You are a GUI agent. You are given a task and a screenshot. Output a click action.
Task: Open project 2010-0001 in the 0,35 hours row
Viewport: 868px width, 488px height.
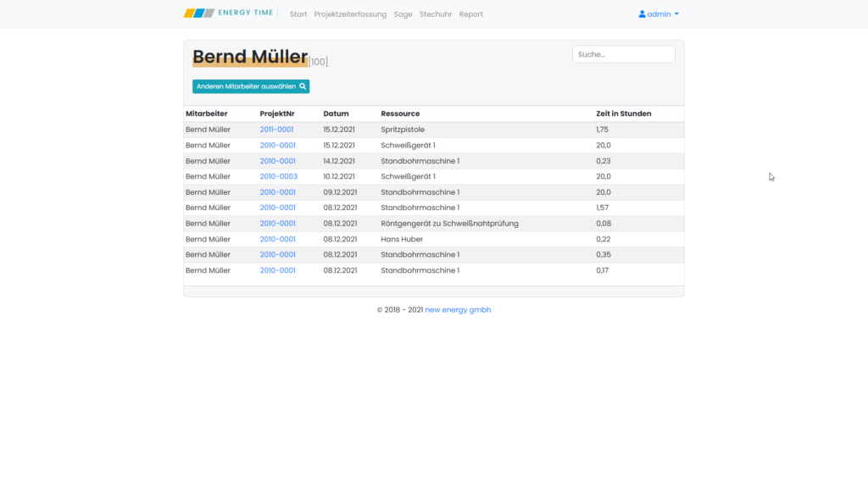(277, 254)
